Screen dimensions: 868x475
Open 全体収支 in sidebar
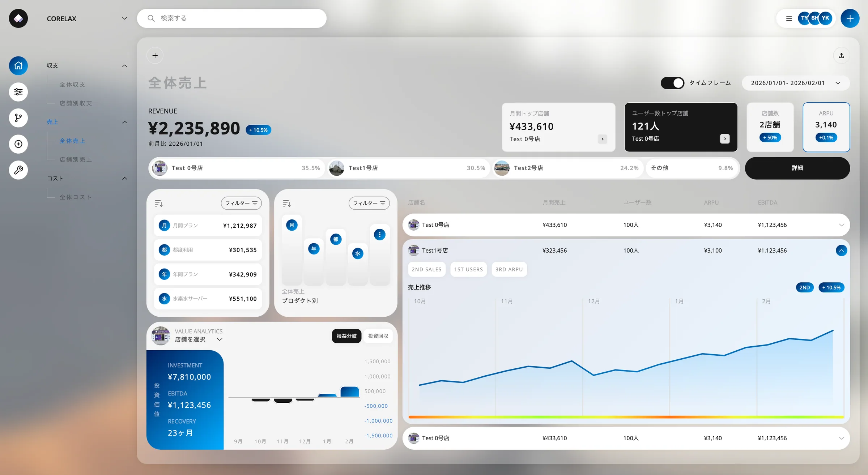[x=72, y=85]
